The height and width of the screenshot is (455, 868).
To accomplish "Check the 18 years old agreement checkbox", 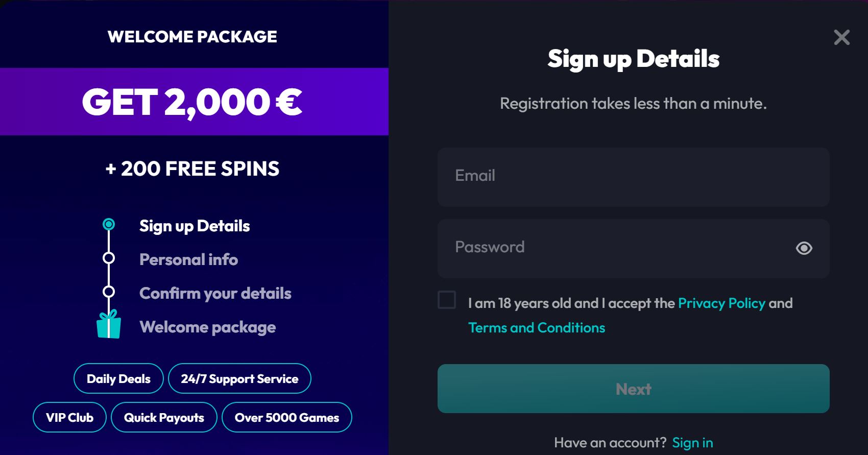I will [447, 300].
